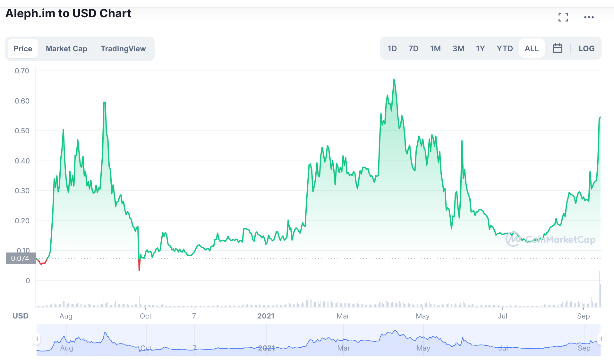Select the 7D time range
The image size is (614, 364).
(413, 49)
